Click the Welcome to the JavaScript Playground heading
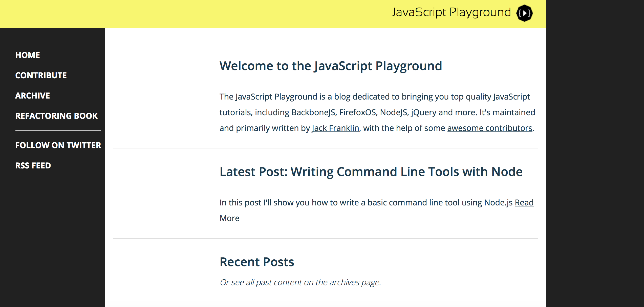 pos(331,66)
